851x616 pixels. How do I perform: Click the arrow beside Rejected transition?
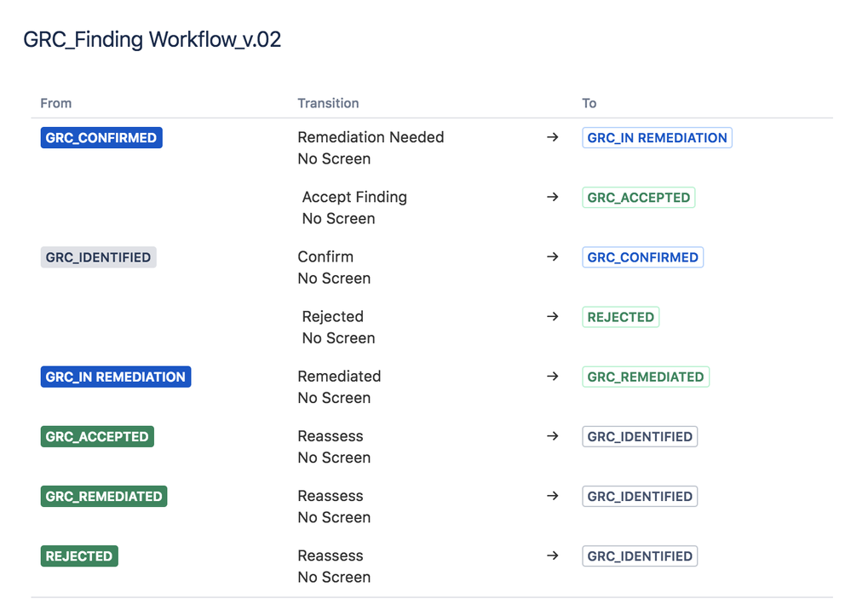point(553,316)
